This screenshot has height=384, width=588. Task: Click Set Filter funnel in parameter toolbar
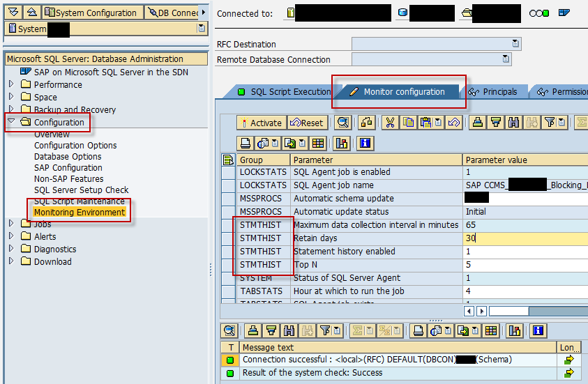[549, 123]
